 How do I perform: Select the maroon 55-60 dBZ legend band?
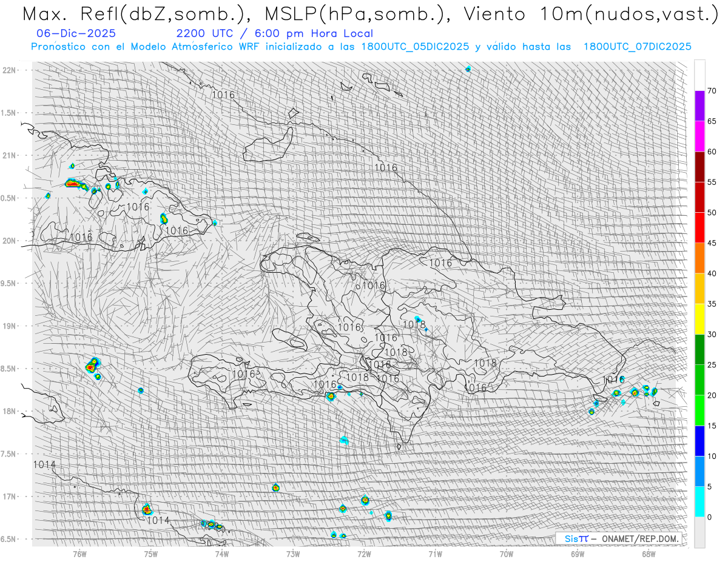pyautogui.click(x=699, y=167)
